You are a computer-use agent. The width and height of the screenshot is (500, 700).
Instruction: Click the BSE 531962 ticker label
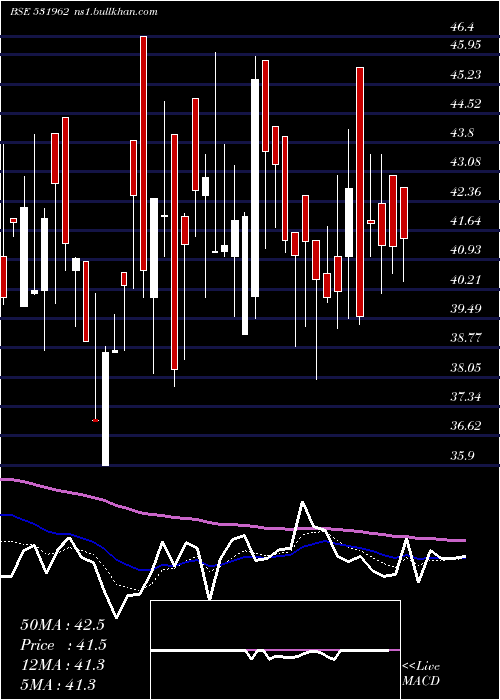39,12
